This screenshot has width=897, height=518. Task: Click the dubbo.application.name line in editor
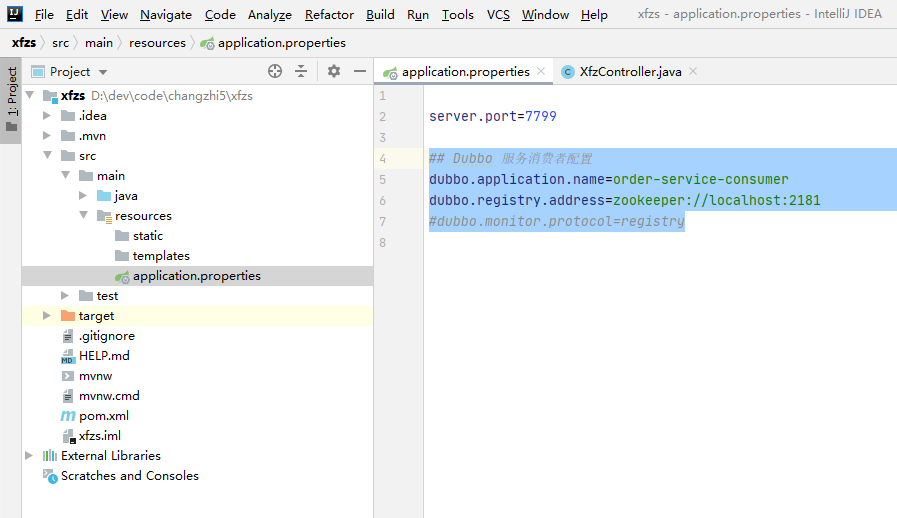(609, 179)
